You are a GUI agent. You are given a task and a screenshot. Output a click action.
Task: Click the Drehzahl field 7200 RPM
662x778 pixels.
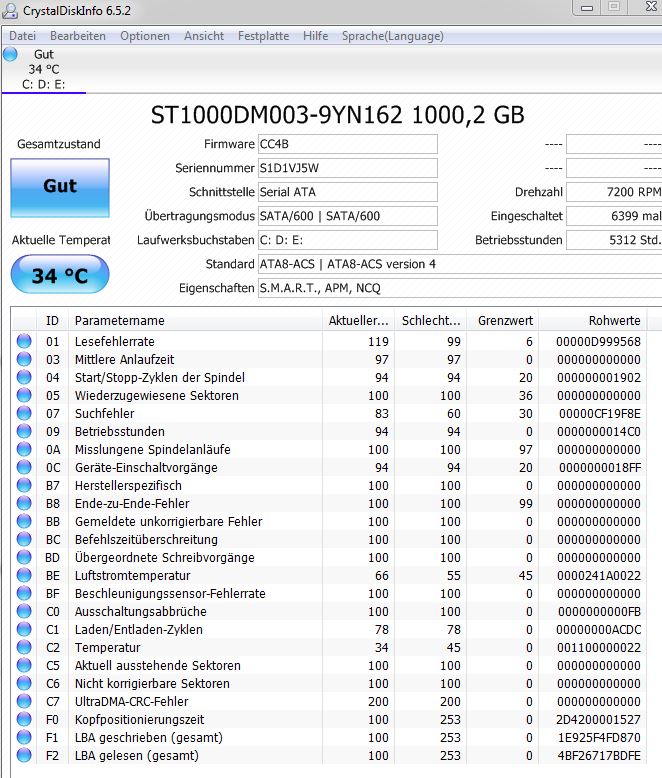pyautogui.click(x=614, y=192)
